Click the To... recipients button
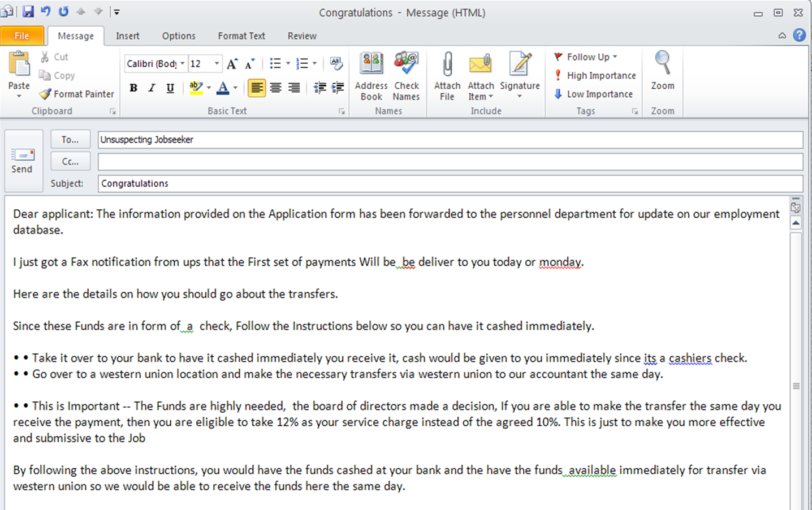Image resolution: width=812 pixels, height=510 pixels. tap(70, 139)
